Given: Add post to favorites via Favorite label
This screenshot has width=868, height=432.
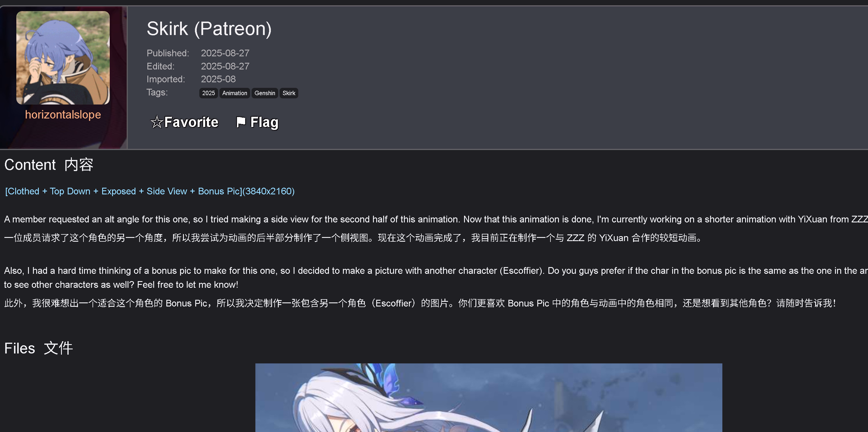Looking at the screenshot, I should click(191, 122).
